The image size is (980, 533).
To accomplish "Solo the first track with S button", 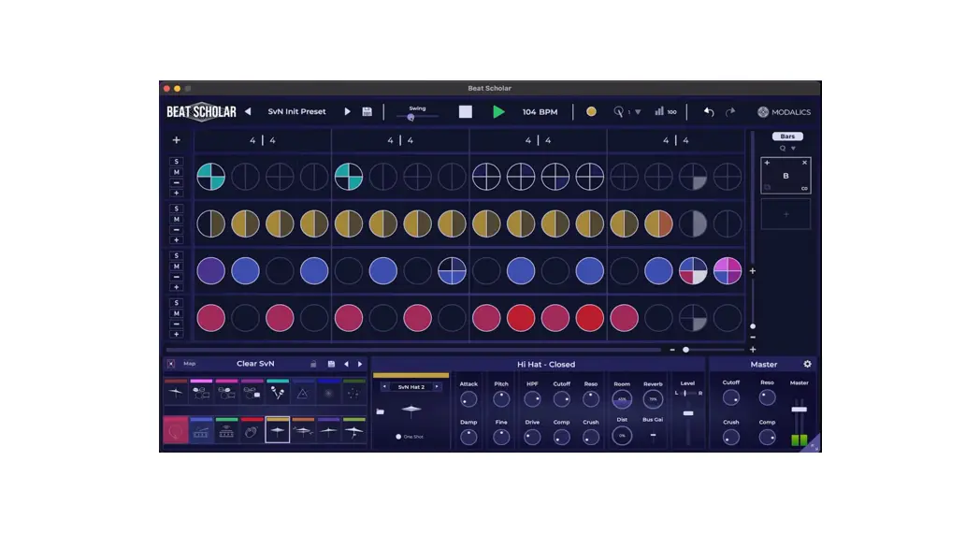I will 176,161.
